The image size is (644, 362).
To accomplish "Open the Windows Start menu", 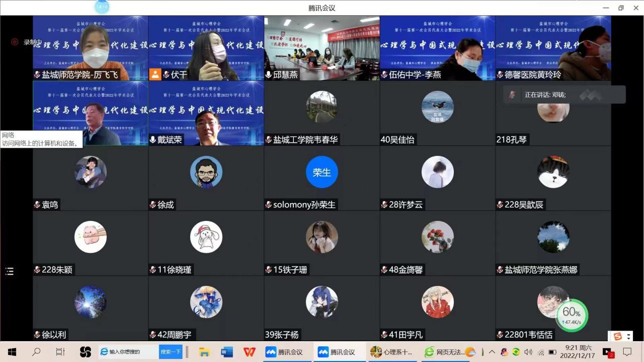I will [x=12, y=352].
